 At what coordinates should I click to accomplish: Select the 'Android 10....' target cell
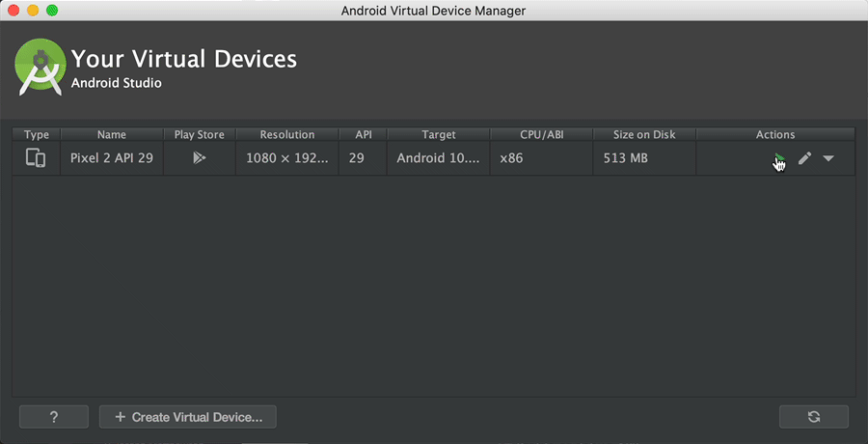pyautogui.click(x=439, y=158)
